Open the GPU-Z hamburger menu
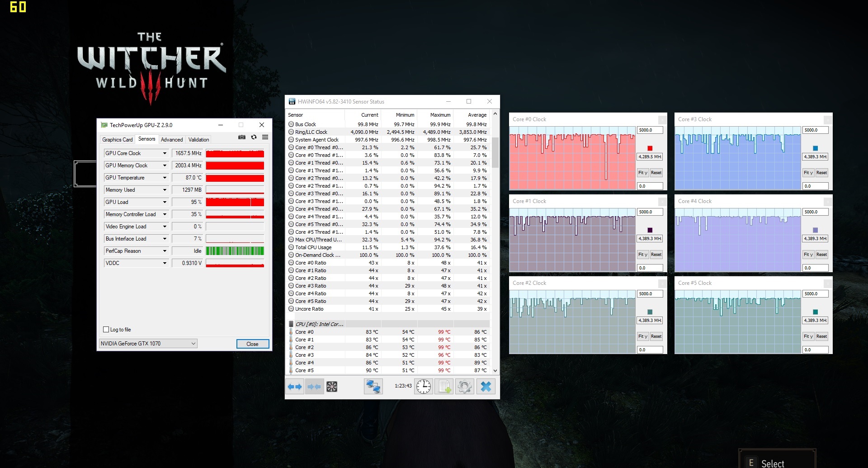Viewport: 868px width, 468px height. click(x=265, y=137)
